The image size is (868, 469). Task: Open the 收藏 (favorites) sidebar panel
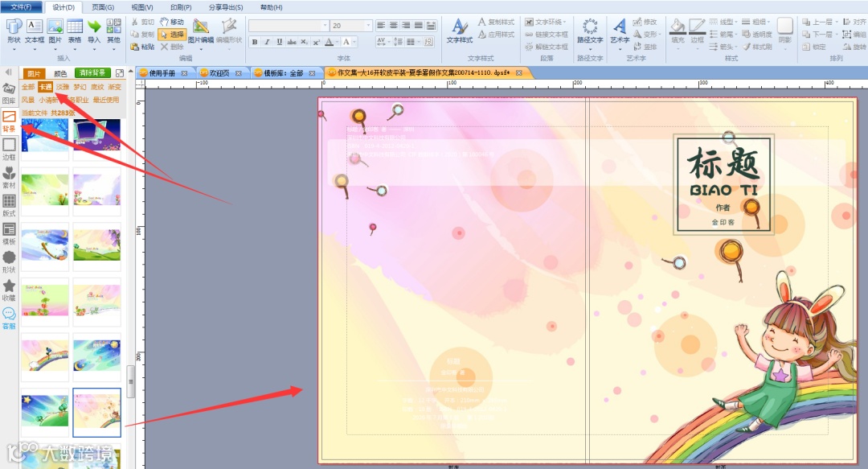(9, 290)
